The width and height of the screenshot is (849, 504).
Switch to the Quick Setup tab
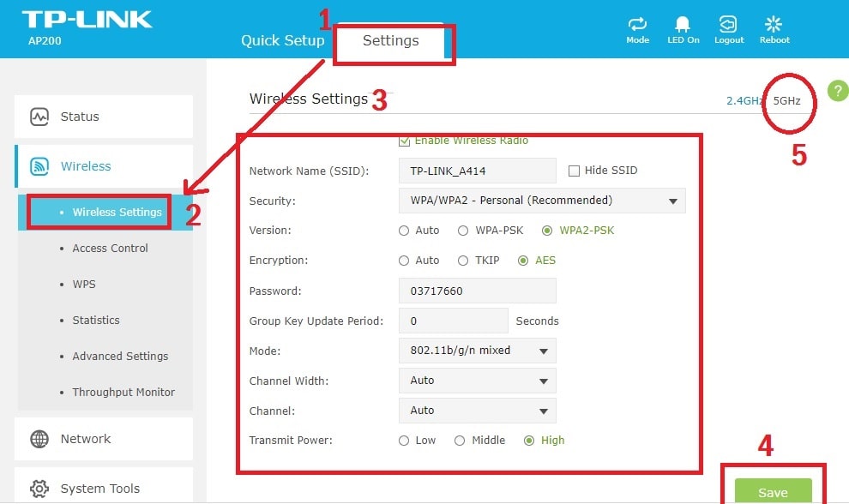tap(282, 41)
